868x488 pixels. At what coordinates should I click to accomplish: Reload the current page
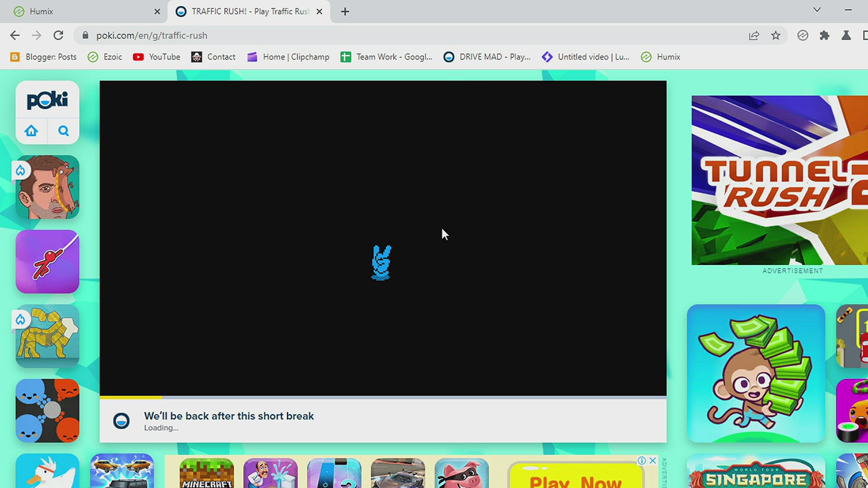coord(58,35)
